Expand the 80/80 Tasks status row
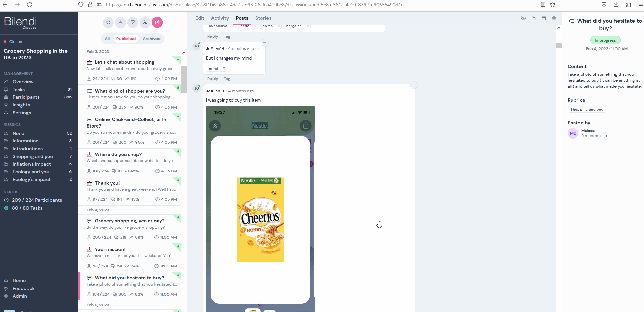The image size is (644, 312). (37, 208)
